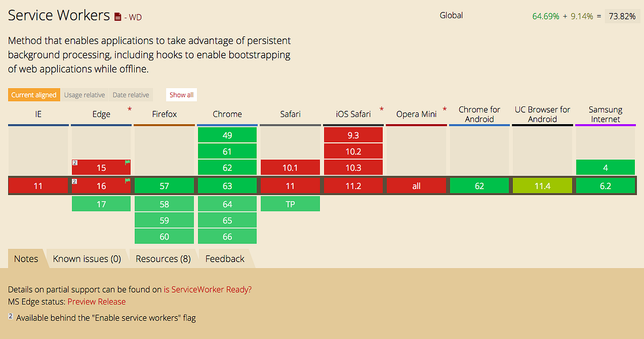Click Show all browsers button
644x339 pixels.
[181, 95]
